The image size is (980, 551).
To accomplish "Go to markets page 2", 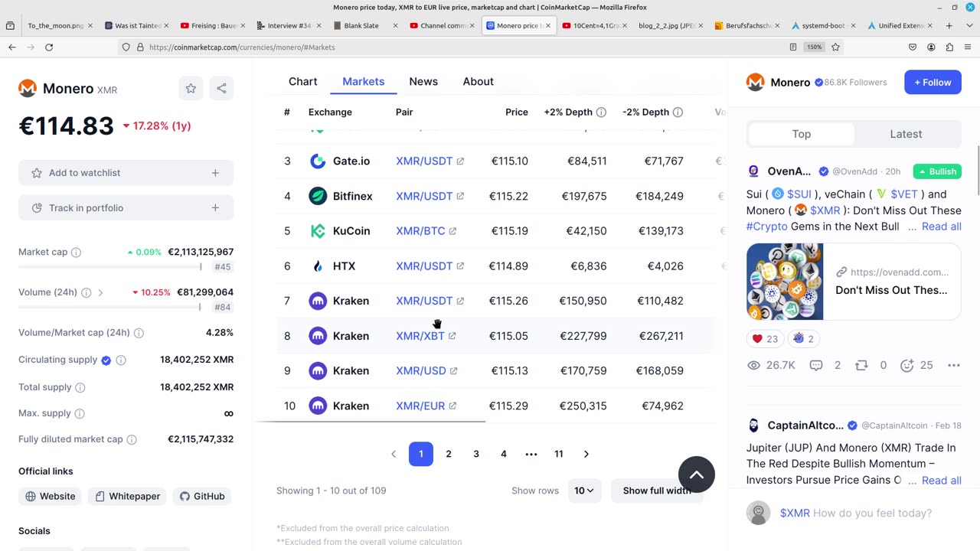I will click(x=449, y=454).
